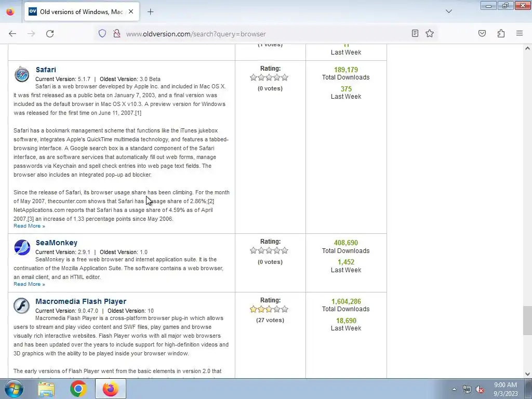Close the Old versions of Windows tab
The height and width of the screenshot is (399, 532).
(x=131, y=11)
